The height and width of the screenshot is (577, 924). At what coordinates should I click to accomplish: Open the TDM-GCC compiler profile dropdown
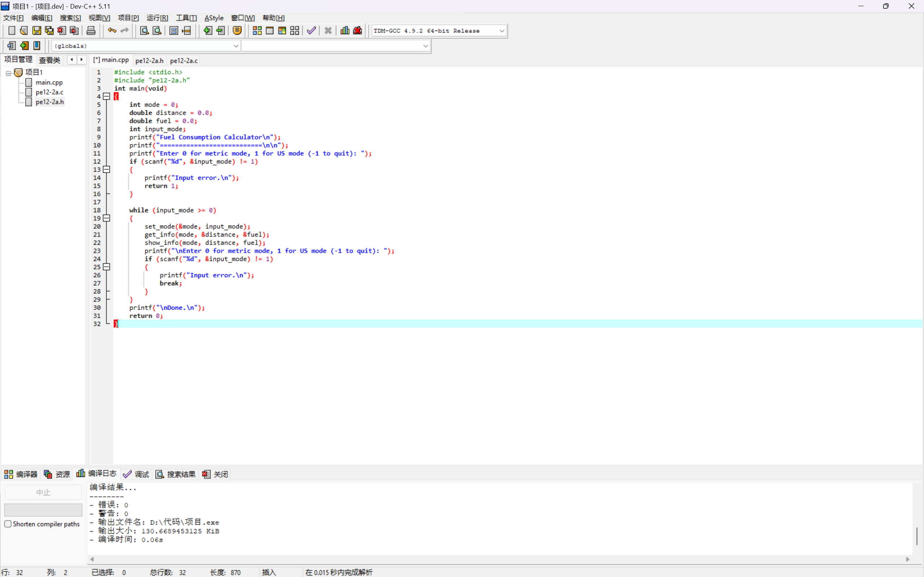pyautogui.click(x=502, y=31)
